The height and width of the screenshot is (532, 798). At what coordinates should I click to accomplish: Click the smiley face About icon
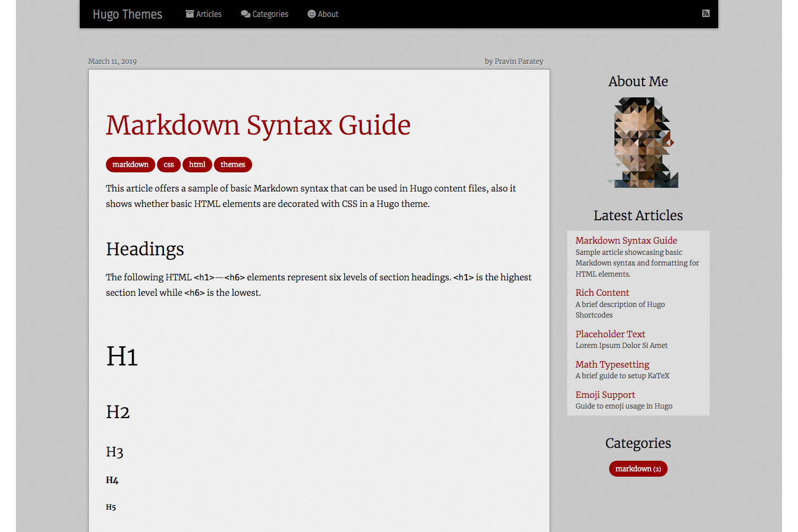pos(311,14)
